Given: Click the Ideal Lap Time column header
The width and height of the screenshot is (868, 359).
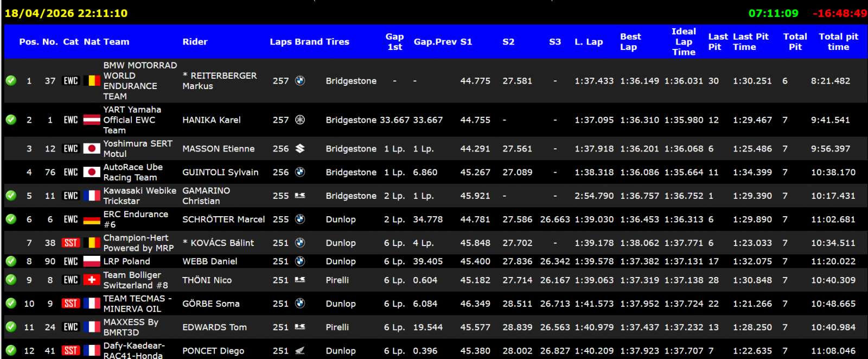Looking at the screenshot, I should point(684,42).
